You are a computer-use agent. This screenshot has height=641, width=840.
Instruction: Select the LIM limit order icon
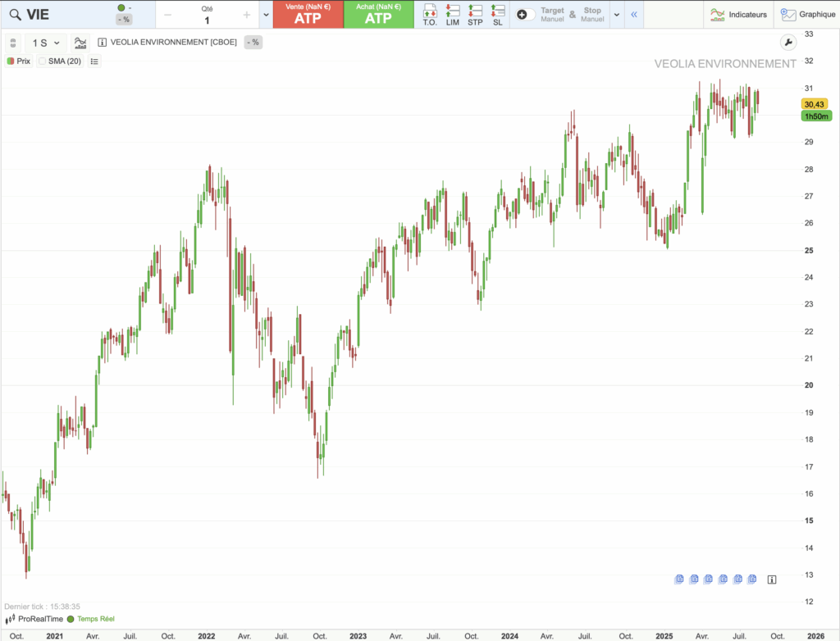[452, 14]
